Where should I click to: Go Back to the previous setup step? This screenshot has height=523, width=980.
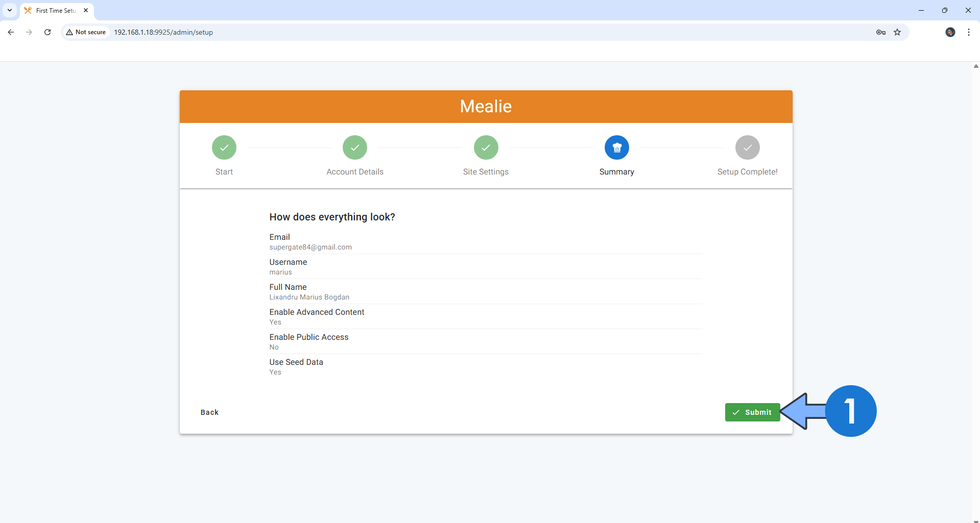(x=209, y=412)
